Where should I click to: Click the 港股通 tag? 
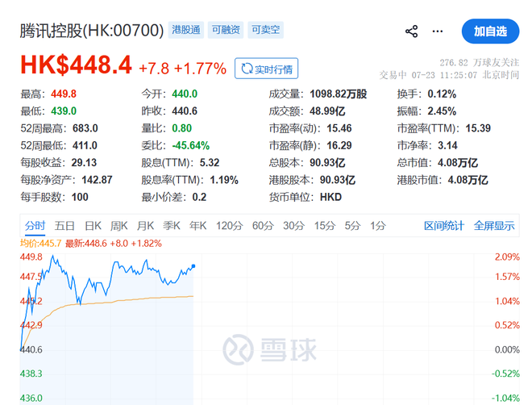(186, 30)
